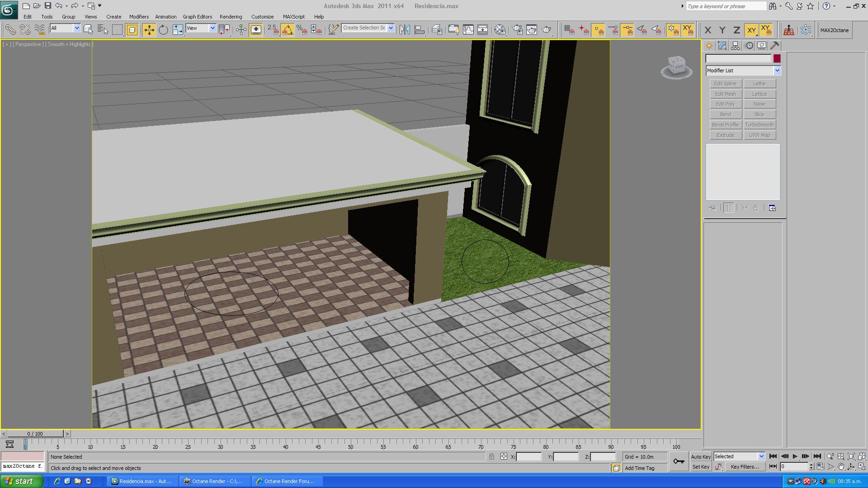This screenshot has width=868, height=488.
Task: Click the TurboSmooth modifier button
Action: point(759,125)
